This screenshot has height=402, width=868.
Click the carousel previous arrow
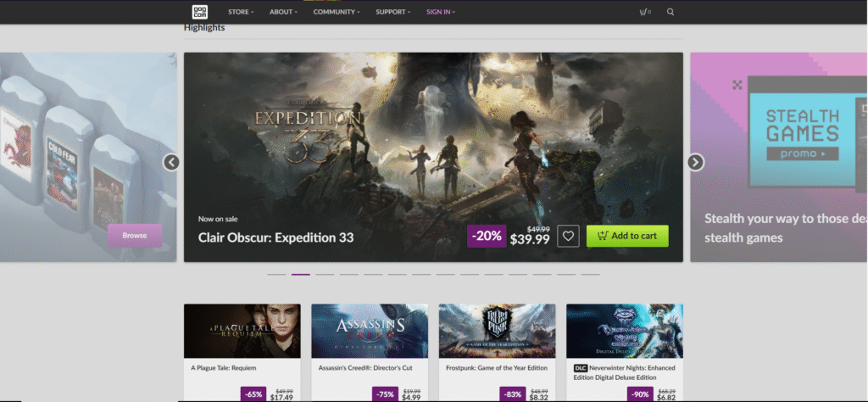(171, 162)
